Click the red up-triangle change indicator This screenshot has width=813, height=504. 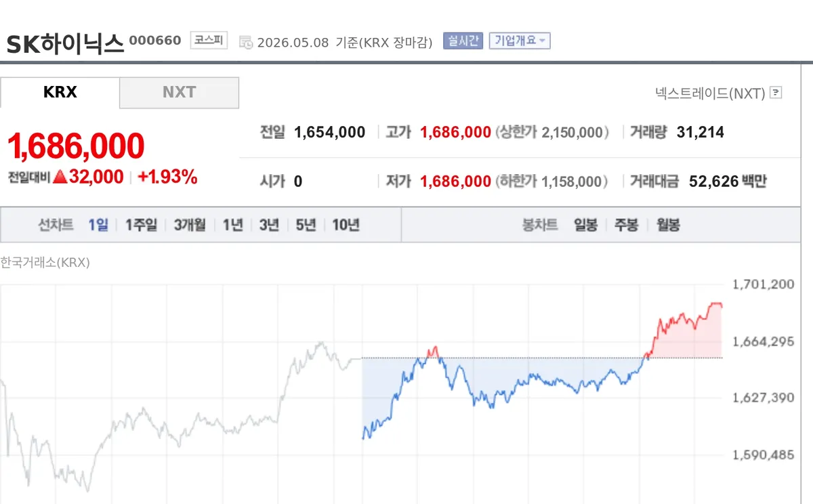tap(60, 177)
